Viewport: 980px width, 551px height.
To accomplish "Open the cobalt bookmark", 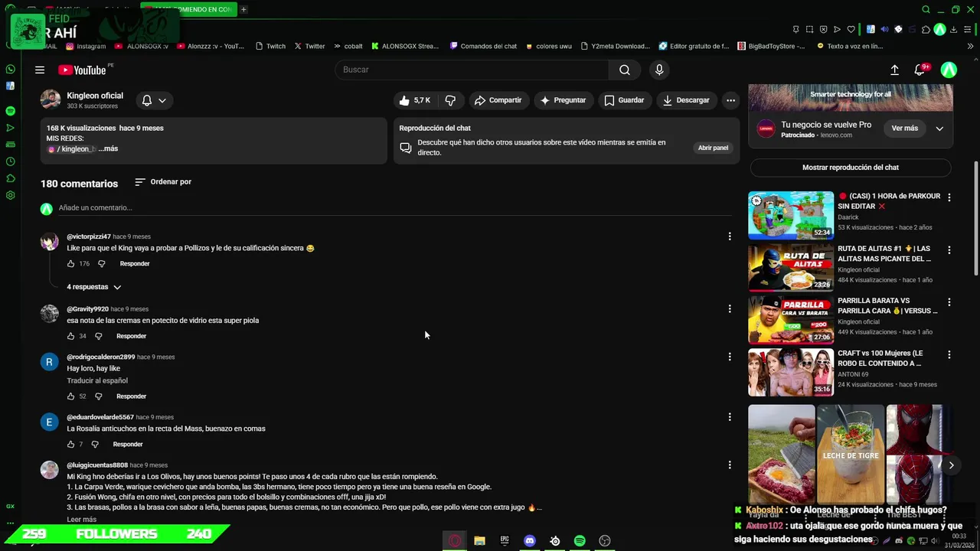I will 348,46.
